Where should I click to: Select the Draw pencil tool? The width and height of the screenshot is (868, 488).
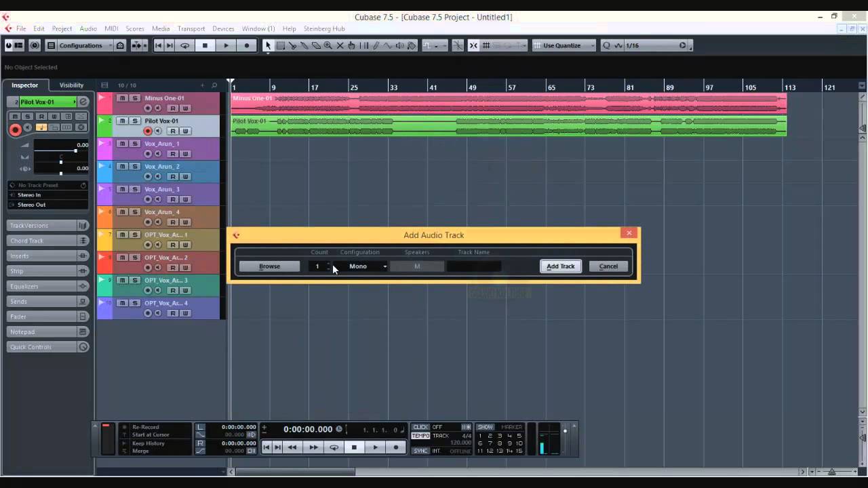[x=376, y=45]
